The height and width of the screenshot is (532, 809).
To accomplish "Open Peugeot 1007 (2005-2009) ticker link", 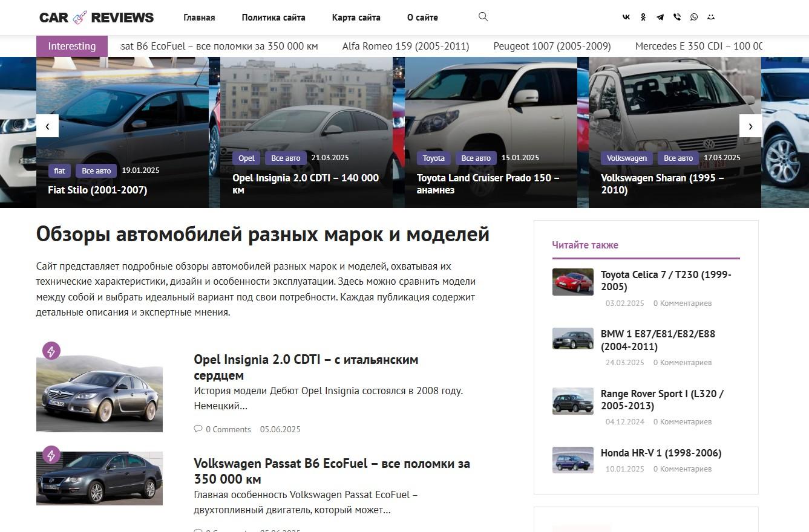I will (x=552, y=47).
